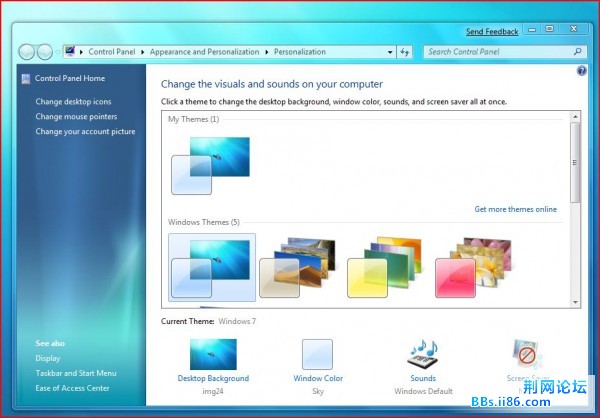Click the Control Panel Home shield icon
The width and height of the screenshot is (600, 418).
pos(26,79)
